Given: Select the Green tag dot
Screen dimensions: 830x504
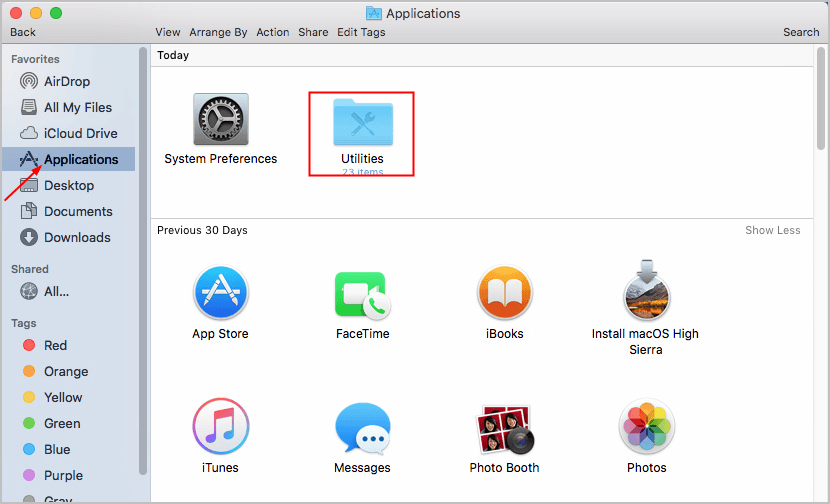Looking at the screenshot, I should tap(29, 424).
